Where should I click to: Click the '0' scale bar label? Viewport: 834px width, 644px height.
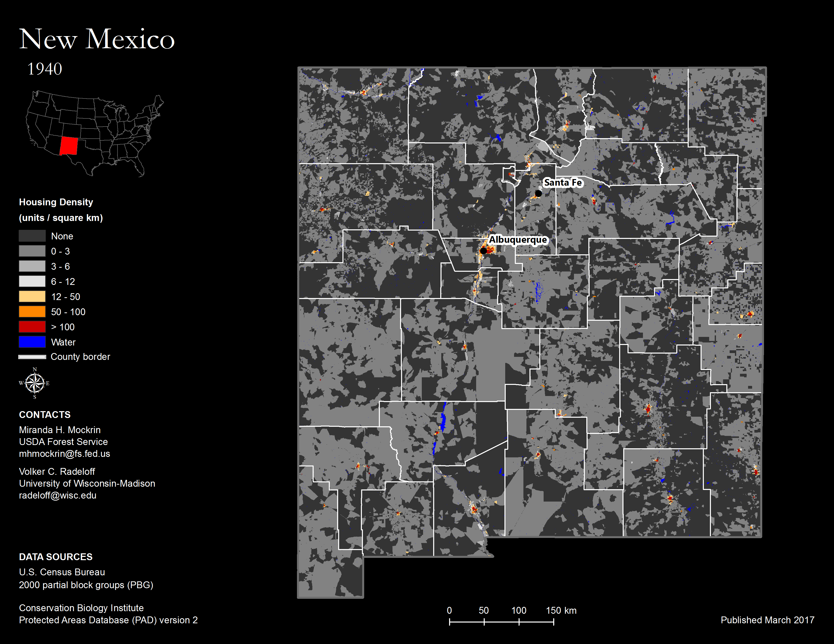pos(449,610)
